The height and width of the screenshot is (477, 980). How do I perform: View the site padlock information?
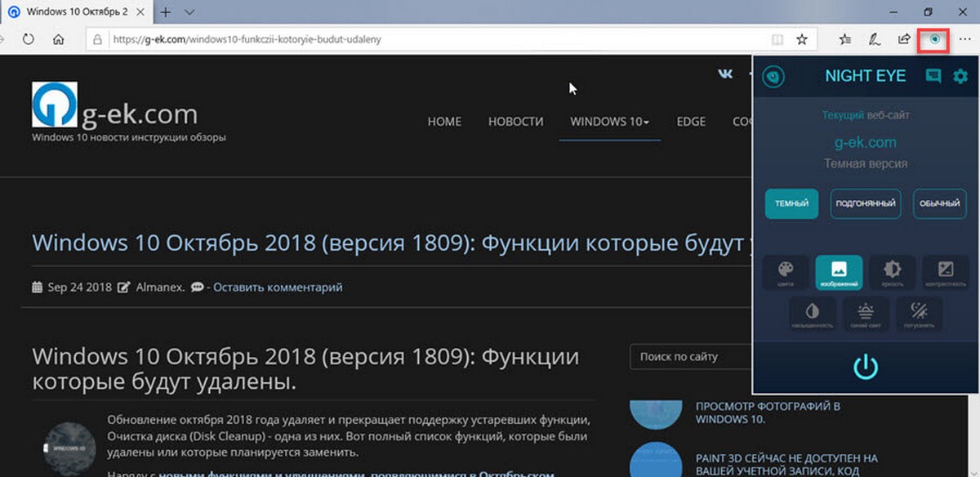pyautogui.click(x=97, y=38)
